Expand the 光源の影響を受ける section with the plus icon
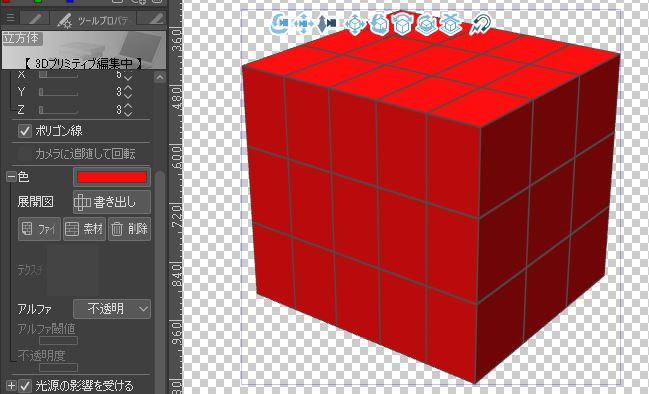This screenshot has height=394, width=649. [11, 386]
